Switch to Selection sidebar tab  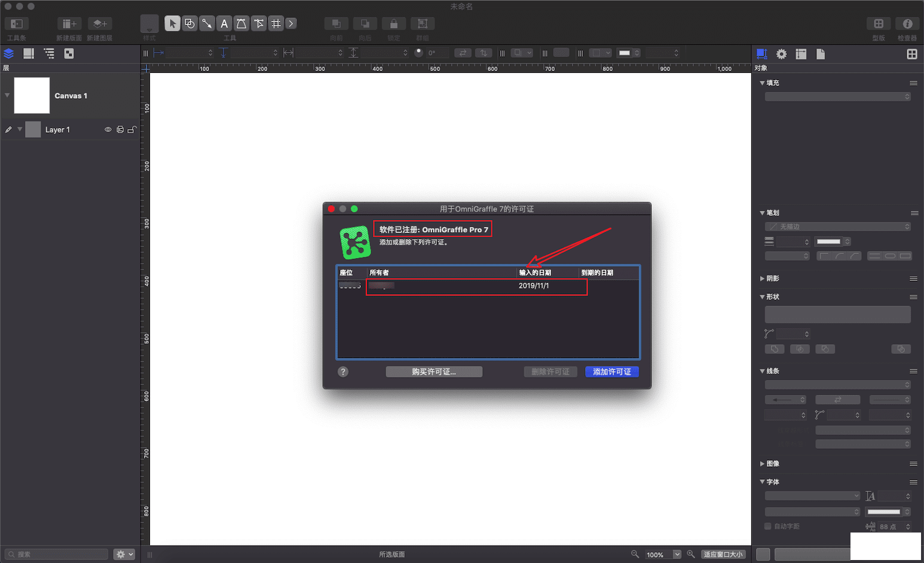point(69,54)
